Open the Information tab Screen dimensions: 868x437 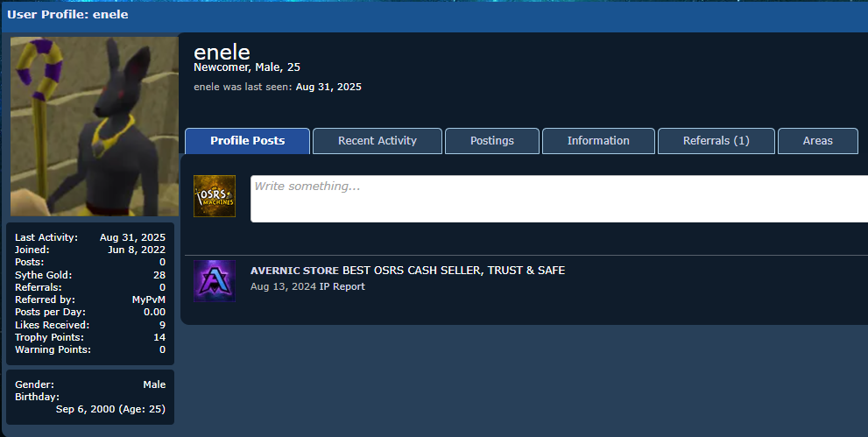[x=598, y=141]
